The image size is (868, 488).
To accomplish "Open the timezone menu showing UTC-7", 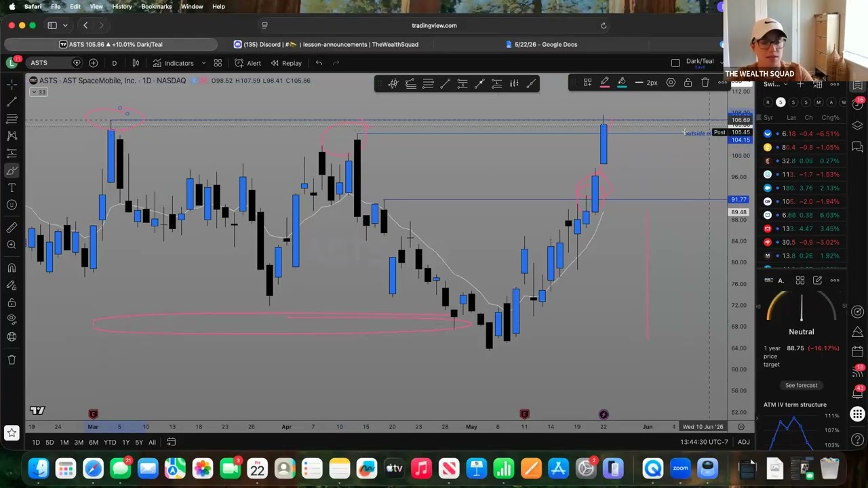I will coord(704,443).
